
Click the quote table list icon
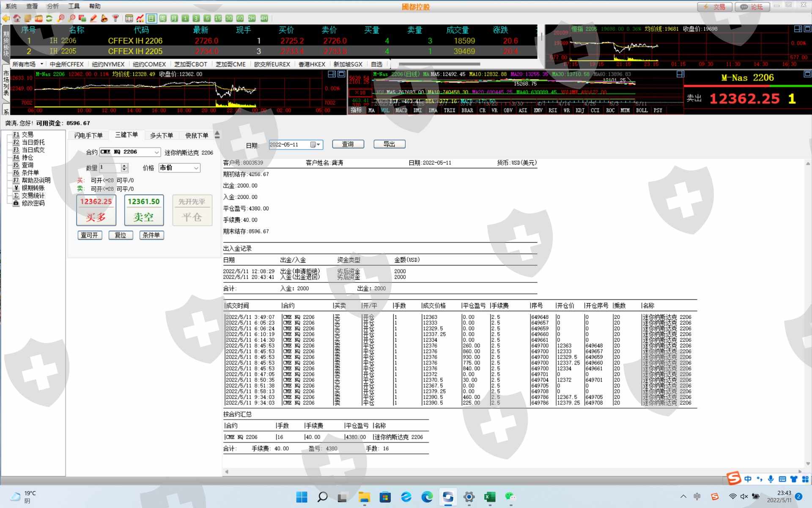coord(129,18)
